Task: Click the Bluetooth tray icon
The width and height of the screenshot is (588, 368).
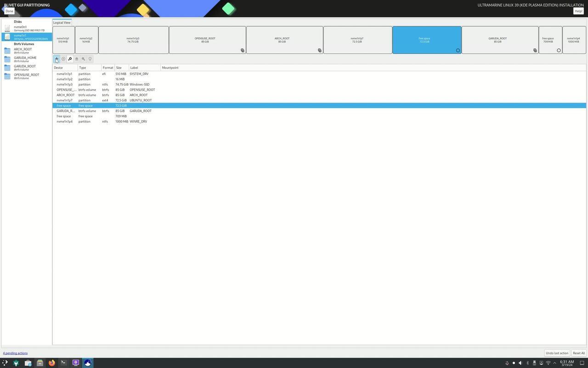Action: point(527,363)
